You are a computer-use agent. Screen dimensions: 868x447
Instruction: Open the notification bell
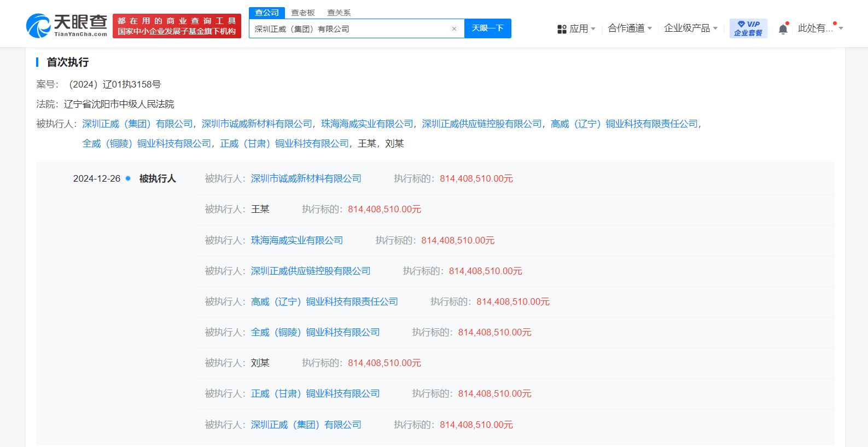click(783, 29)
